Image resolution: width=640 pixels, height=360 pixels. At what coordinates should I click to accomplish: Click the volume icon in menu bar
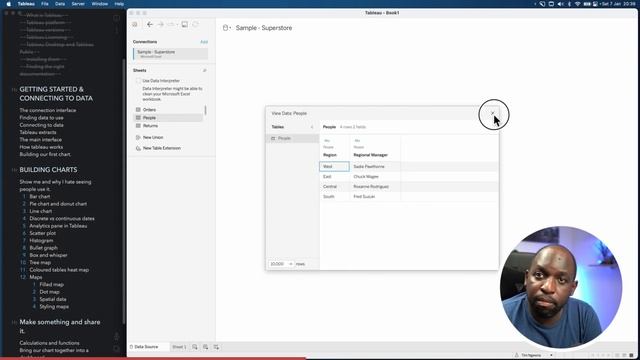[x=560, y=4]
